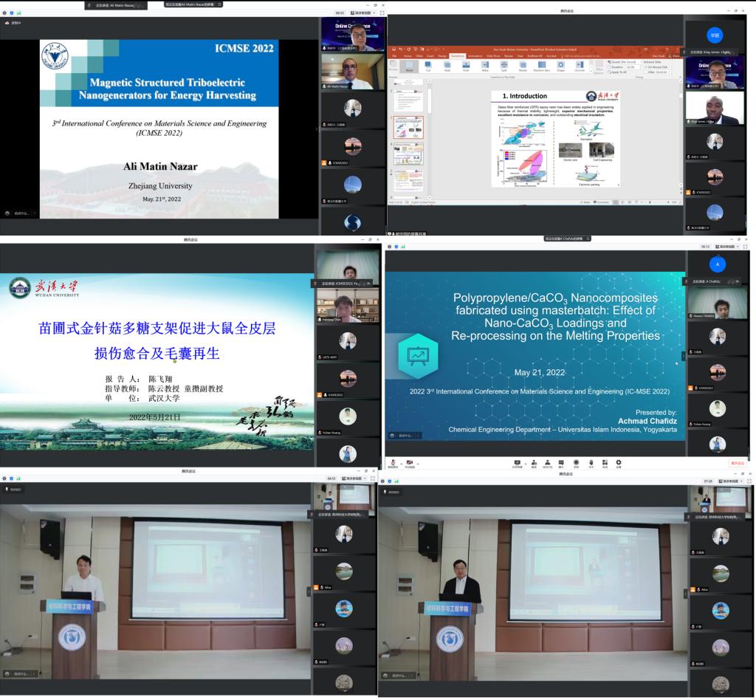The width and height of the screenshot is (756, 700).
Task: Mute microphone in the Achmad Chafidz meeting toolbar
Action: [394, 464]
